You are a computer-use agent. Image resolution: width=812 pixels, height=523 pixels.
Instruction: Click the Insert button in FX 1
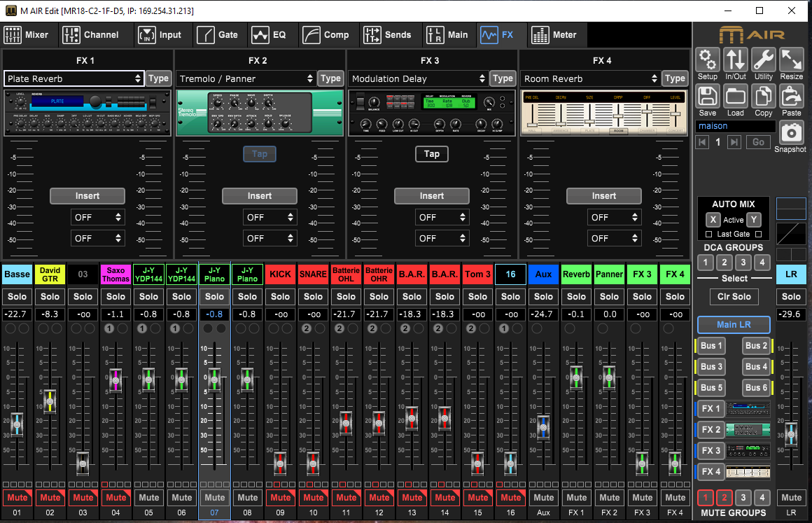87,196
